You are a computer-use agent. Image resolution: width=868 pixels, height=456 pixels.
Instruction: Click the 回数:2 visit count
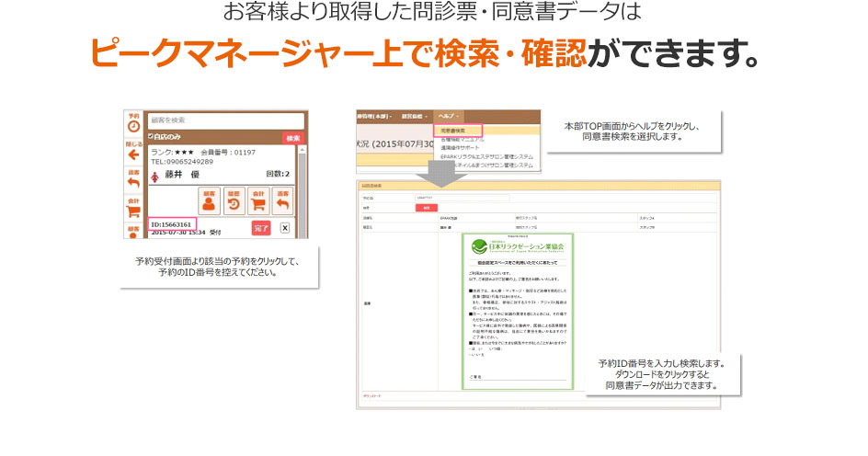tap(278, 174)
